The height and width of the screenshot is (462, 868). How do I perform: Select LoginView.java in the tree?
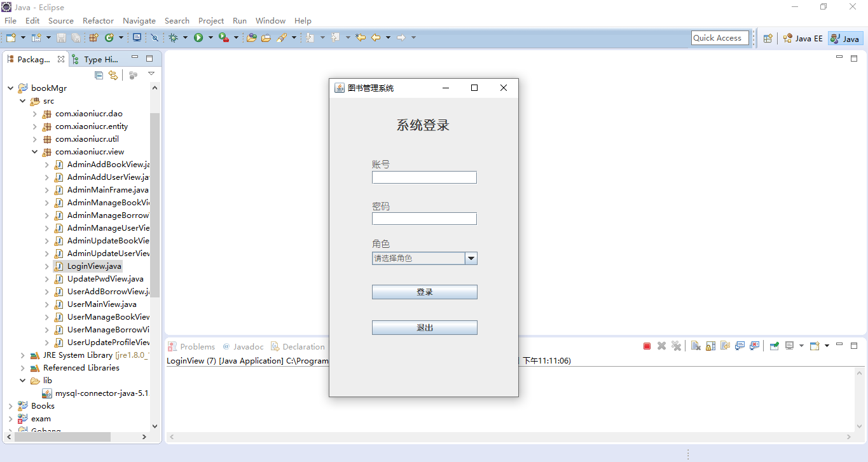88,266
